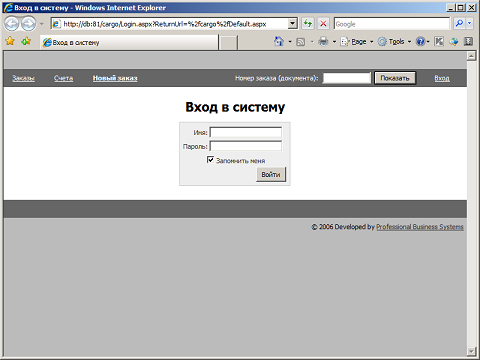Click the Google search box
The width and height of the screenshot is (480, 360).
pos(392,24)
